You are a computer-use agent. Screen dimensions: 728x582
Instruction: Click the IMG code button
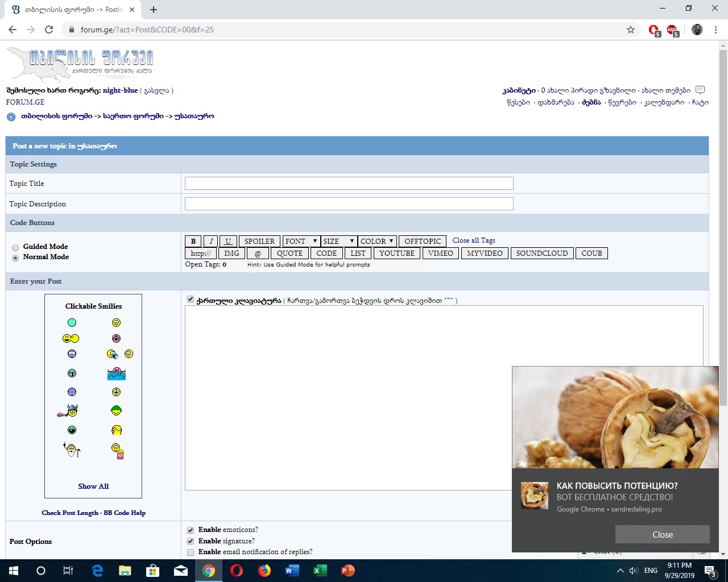click(231, 253)
